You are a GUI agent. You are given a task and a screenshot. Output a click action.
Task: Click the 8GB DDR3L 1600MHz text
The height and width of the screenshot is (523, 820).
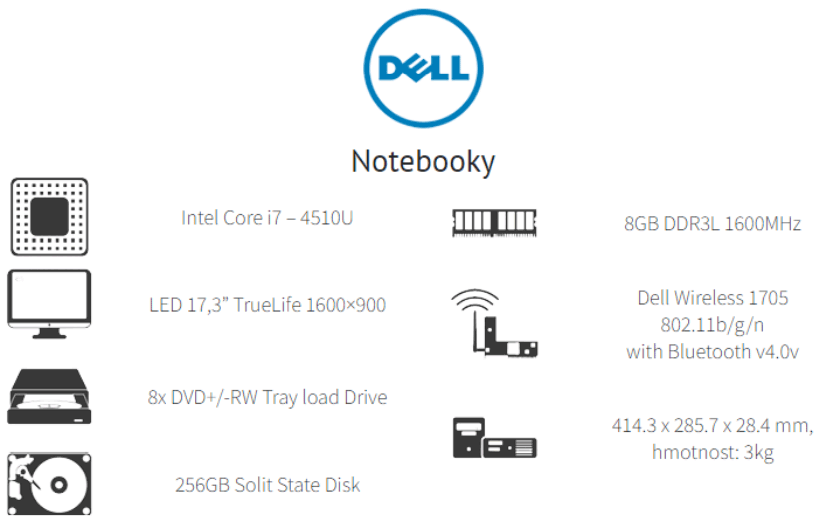[x=712, y=223]
